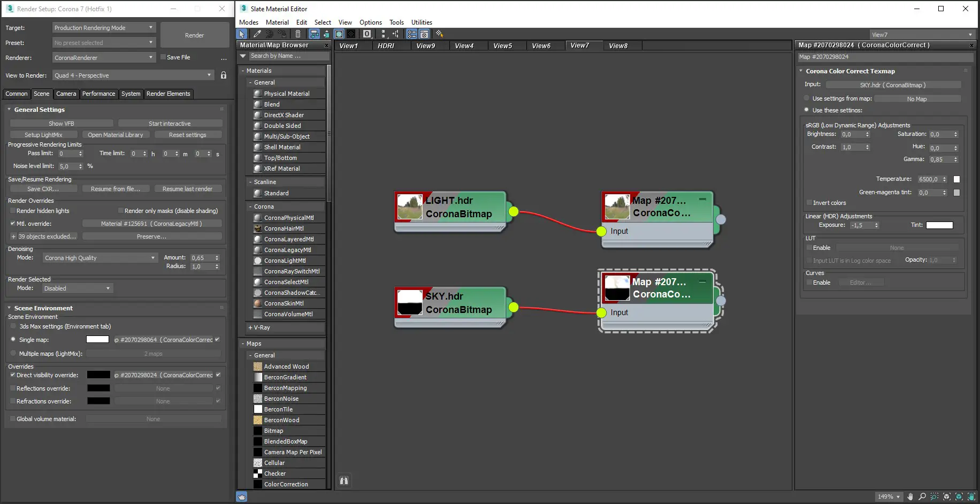Screen dimensions: 980x504
Task: Enable the Invert colors checkbox
Action: [809, 203]
